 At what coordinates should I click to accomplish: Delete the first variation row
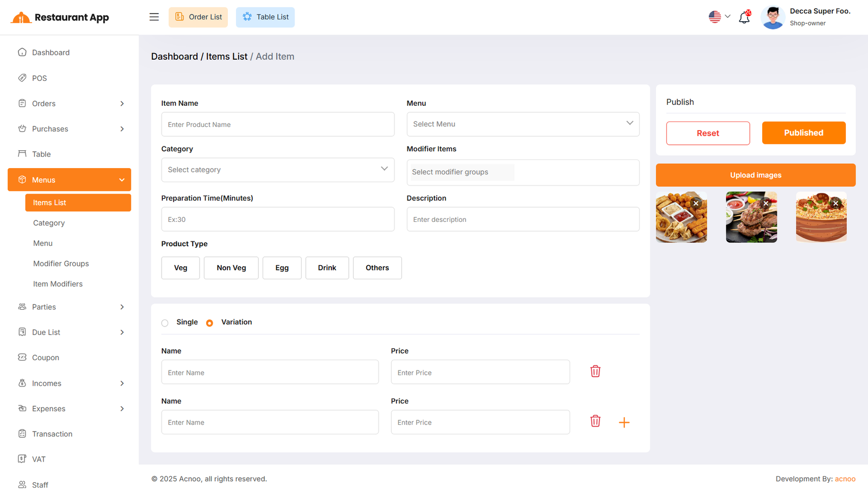tap(595, 372)
